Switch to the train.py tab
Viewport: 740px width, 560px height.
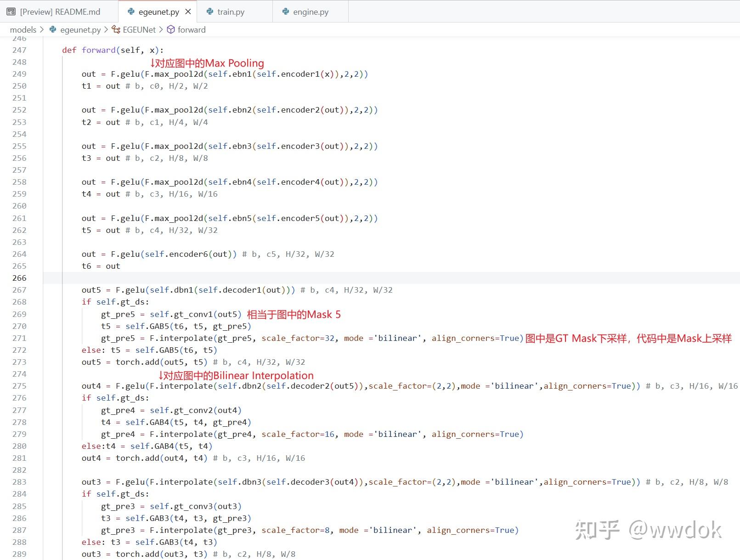click(x=231, y=11)
